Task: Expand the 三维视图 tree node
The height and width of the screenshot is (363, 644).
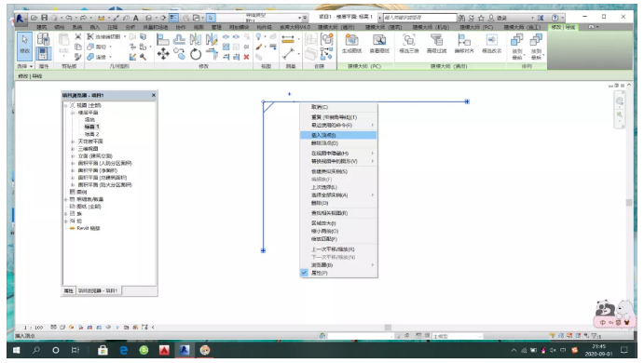Action: (73, 149)
